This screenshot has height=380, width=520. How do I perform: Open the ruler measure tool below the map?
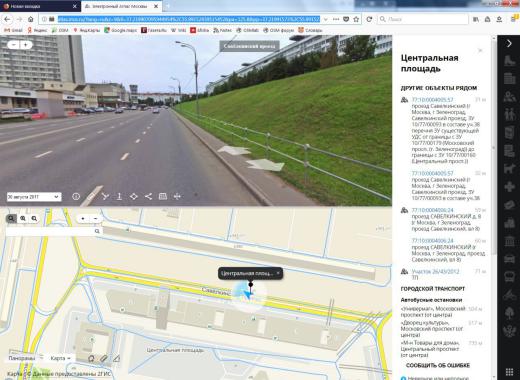[x=104, y=358]
